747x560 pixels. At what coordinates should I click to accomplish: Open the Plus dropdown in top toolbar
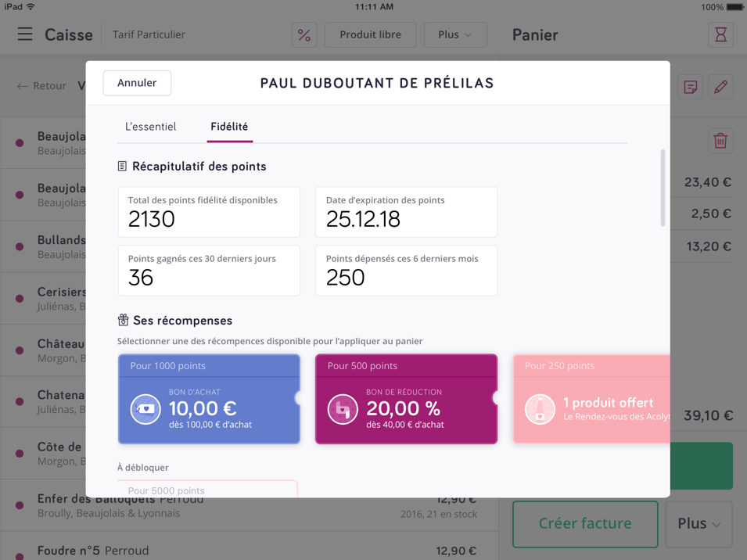point(455,35)
